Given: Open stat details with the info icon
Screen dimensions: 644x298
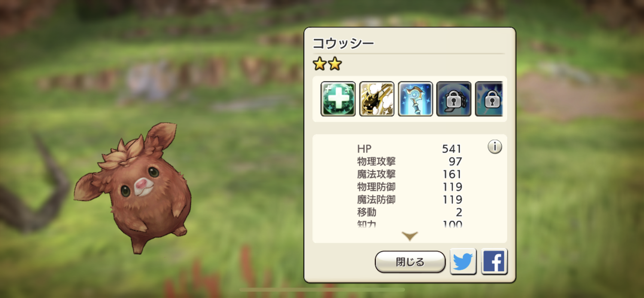Looking at the screenshot, I should pyautogui.click(x=495, y=147).
